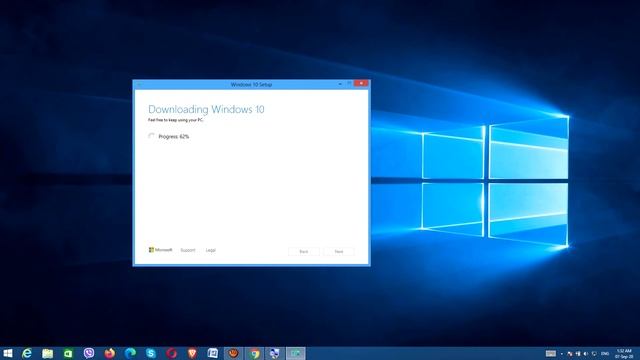Open the Legal link in setup
Viewport: 640px width, 360px height.
point(211,250)
